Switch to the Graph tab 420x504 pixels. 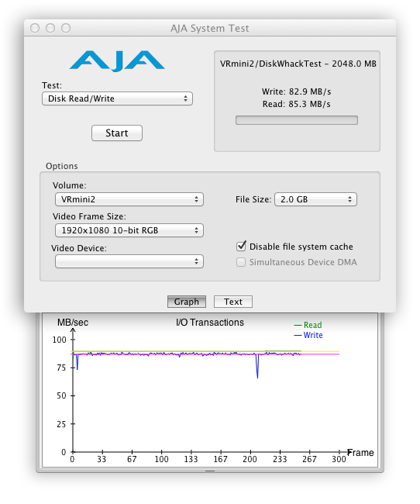(x=187, y=302)
